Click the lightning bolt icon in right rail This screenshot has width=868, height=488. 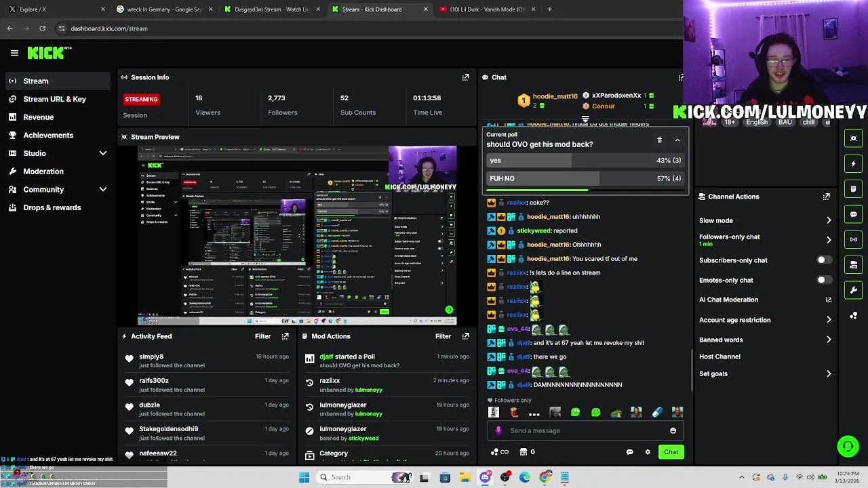click(854, 163)
